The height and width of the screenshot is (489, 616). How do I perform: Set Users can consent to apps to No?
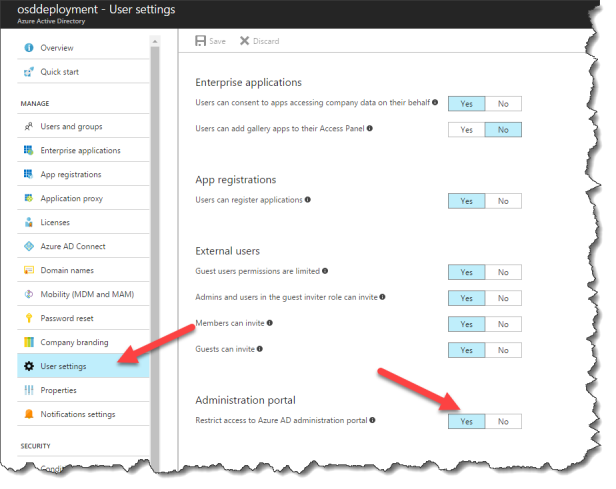pos(503,104)
